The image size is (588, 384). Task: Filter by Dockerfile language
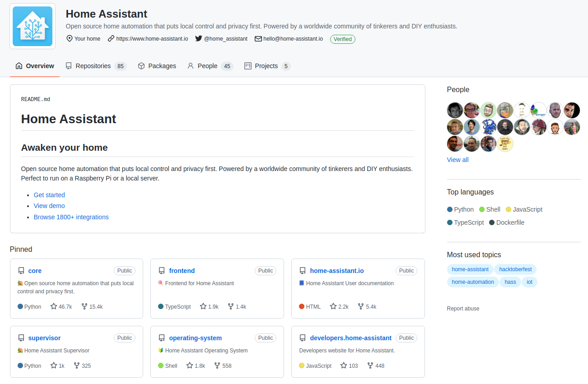click(x=507, y=222)
